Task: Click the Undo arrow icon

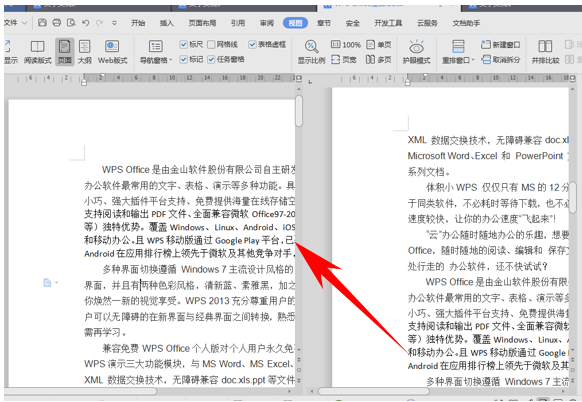Action: (85, 23)
